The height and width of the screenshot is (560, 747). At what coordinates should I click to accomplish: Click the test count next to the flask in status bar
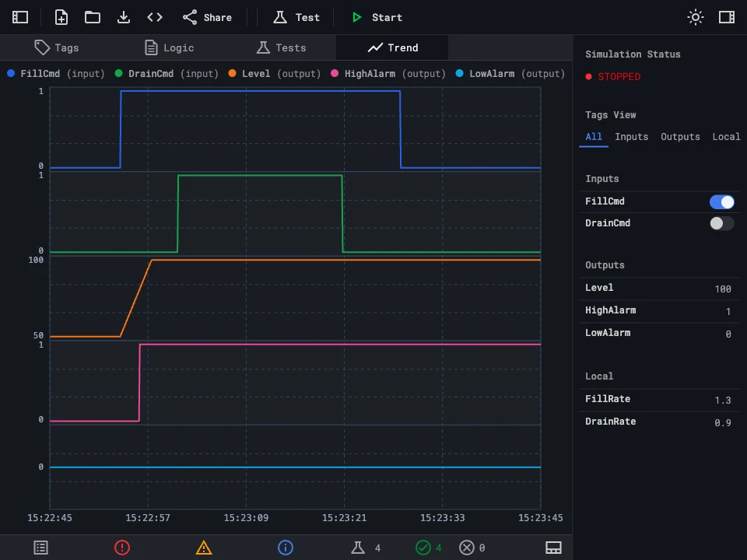click(377, 548)
